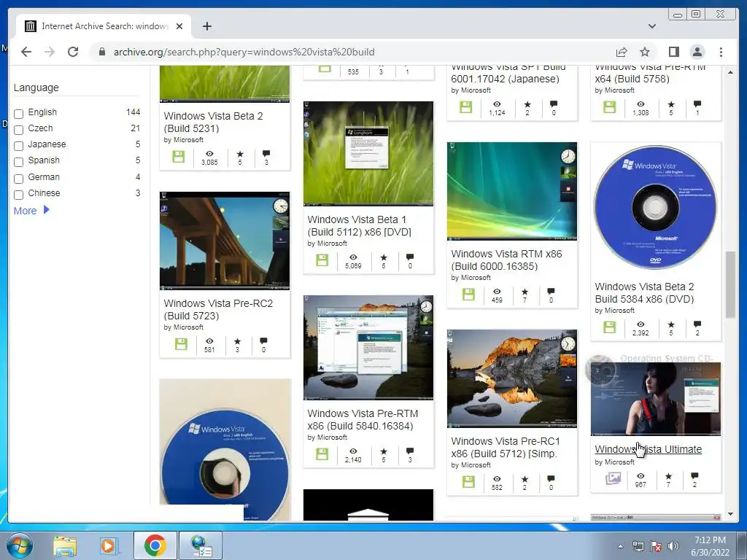Image resolution: width=747 pixels, height=560 pixels.
Task: Launch Windows Media Player from taskbar
Action: click(x=108, y=545)
